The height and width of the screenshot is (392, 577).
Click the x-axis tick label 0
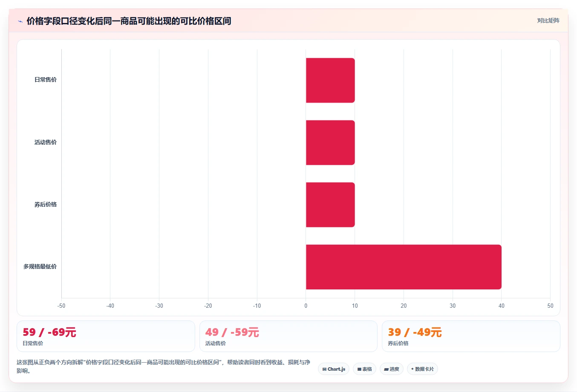pyautogui.click(x=306, y=306)
